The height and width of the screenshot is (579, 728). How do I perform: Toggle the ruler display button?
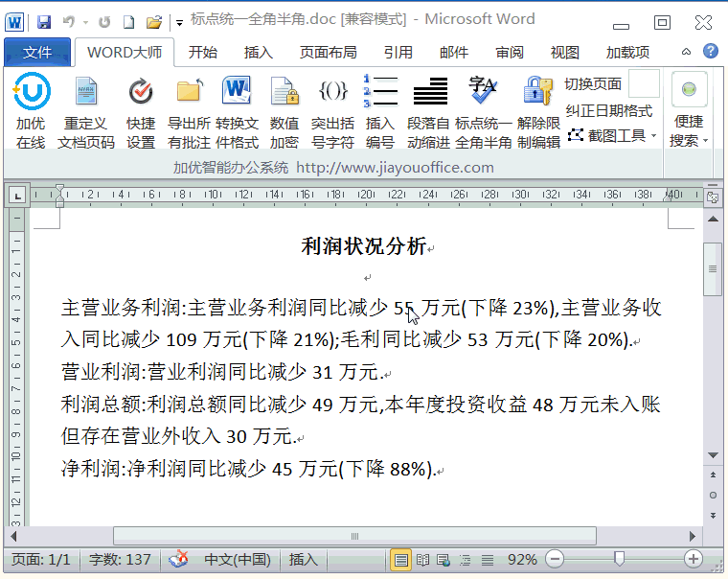[x=713, y=197]
